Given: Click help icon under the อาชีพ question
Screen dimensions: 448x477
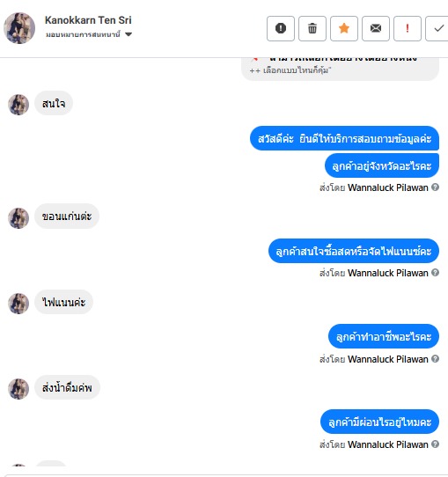Looking at the screenshot, I should 435,359.
